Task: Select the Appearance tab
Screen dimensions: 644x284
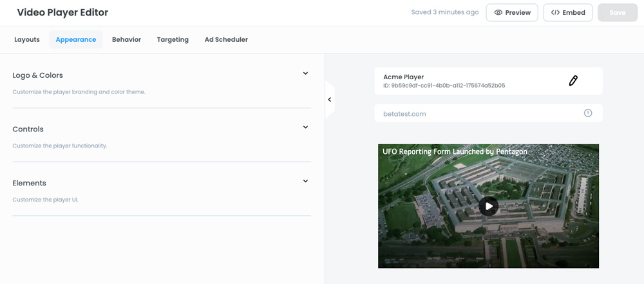Action: (x=76, y=39)
